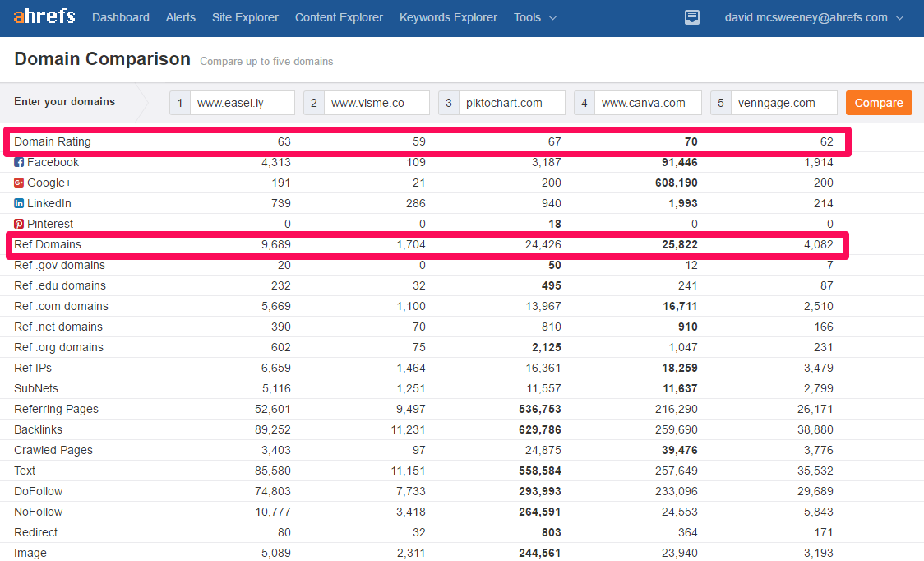Click the Ref Domains value 9,689
This screenshot has width=924, height=561.
pos(275,244)
